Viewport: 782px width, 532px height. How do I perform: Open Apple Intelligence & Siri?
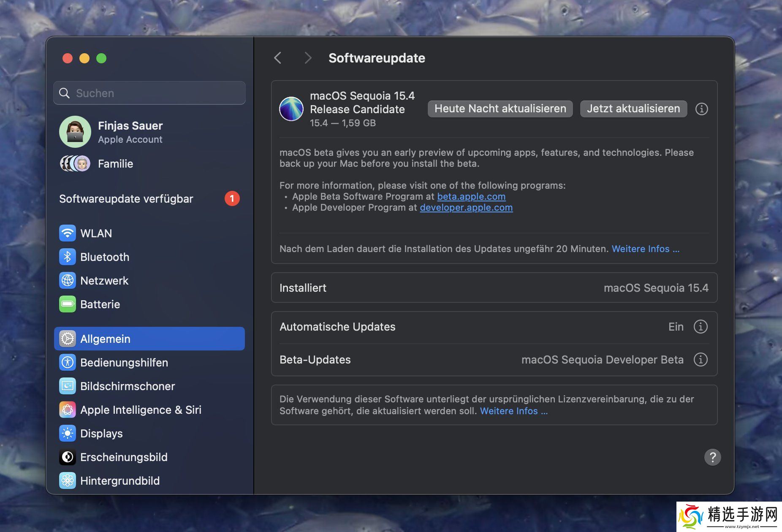140,410
